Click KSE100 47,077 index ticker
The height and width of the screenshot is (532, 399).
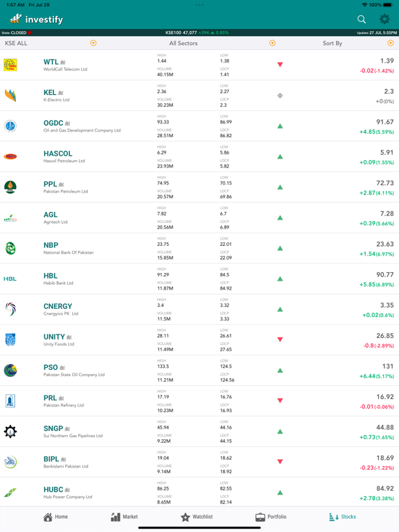click(197, 33)
